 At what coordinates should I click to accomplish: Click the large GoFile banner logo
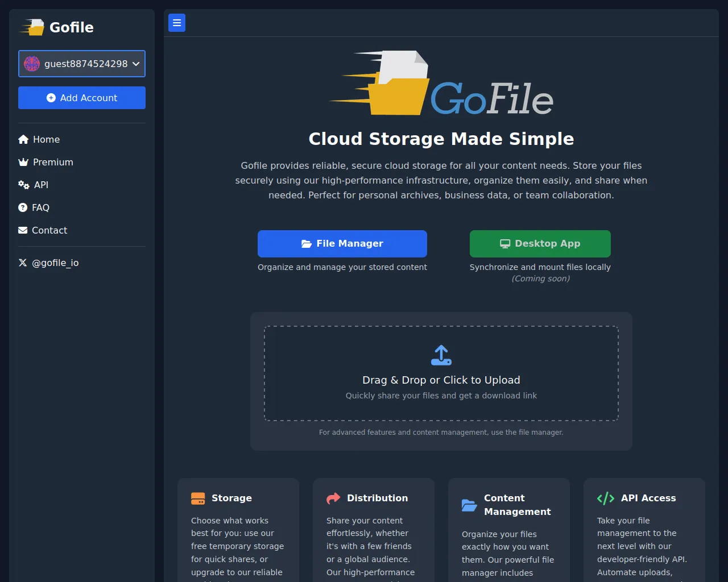(x=441, y=84)
